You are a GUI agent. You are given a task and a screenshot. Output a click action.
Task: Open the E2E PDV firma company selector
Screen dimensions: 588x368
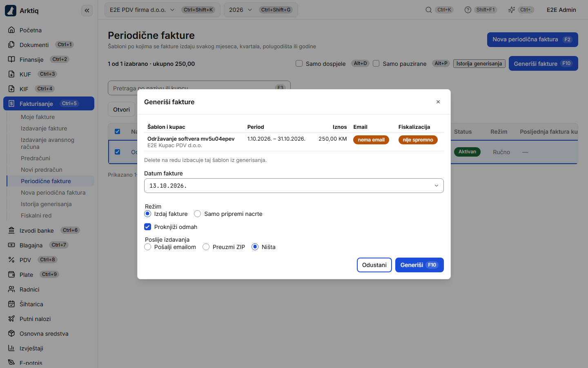tap(163, 10)
